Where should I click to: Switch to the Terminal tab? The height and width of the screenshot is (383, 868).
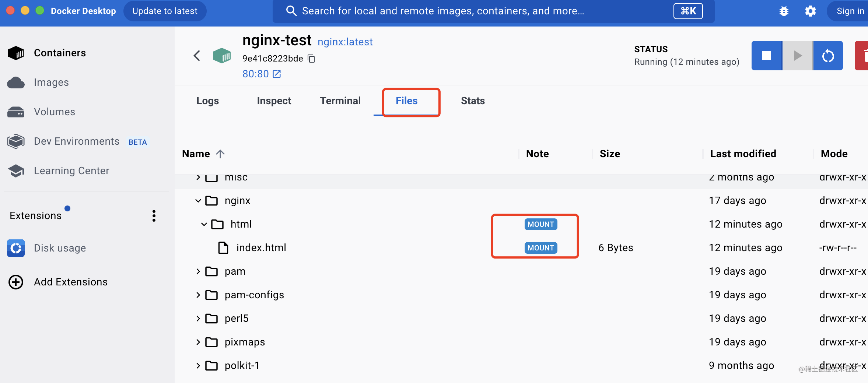tap(340, 101)
